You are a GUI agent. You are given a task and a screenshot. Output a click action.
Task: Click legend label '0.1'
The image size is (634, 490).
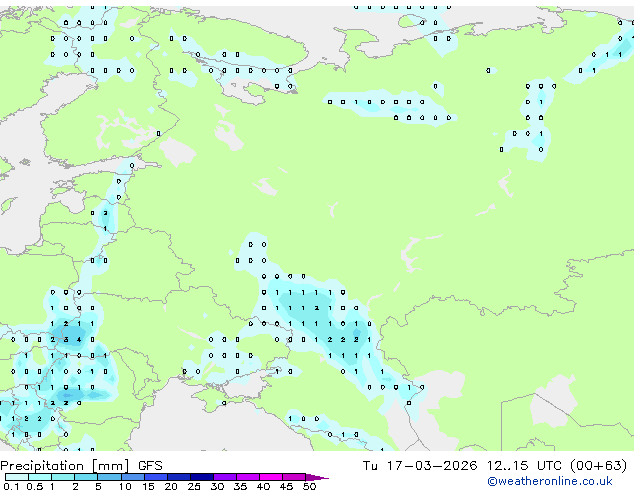tap(10, 486)
